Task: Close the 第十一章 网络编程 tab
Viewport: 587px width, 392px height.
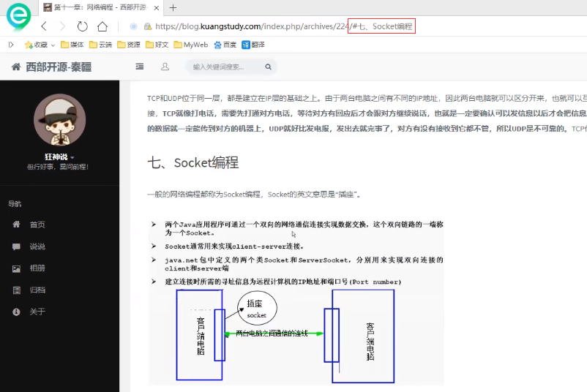Action: coord(157,8)
